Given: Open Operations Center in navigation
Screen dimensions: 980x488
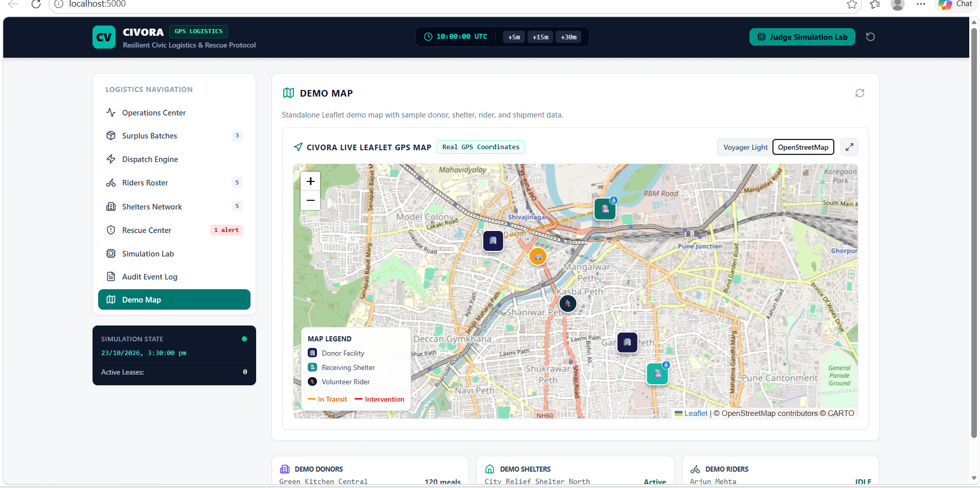Looking at the screenshot, I should (x=174, y=112).
